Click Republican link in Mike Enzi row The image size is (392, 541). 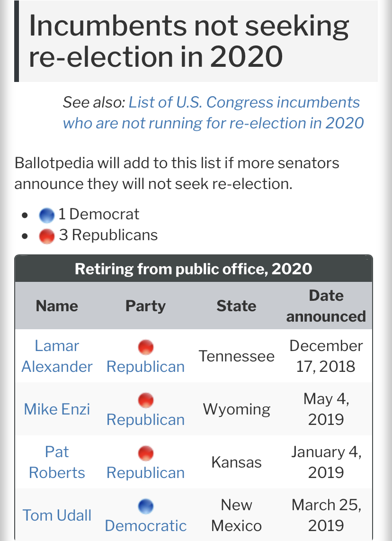point(145,420)
